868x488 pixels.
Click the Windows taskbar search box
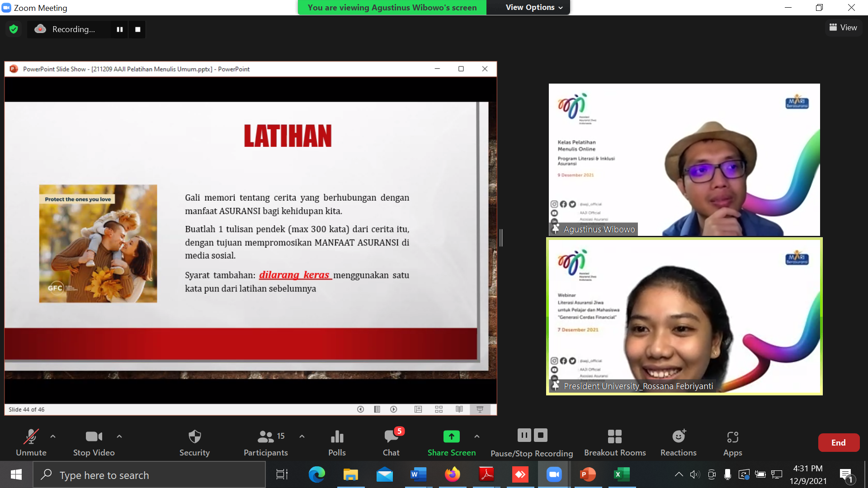point(149,474)
